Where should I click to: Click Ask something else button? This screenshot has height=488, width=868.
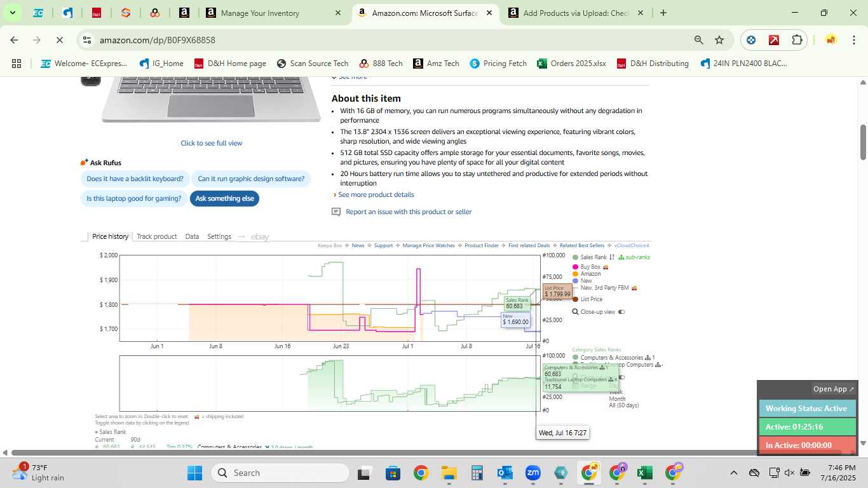pos(224,198)
